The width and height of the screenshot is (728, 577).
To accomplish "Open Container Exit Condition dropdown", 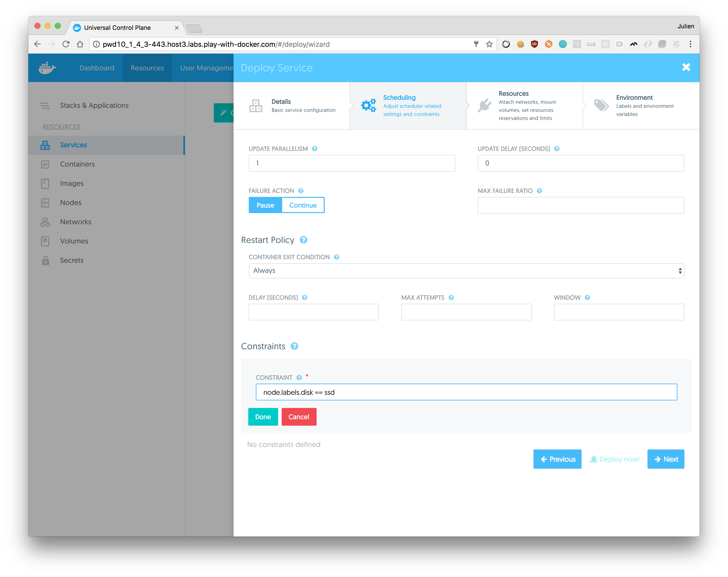I will point(466,271).
